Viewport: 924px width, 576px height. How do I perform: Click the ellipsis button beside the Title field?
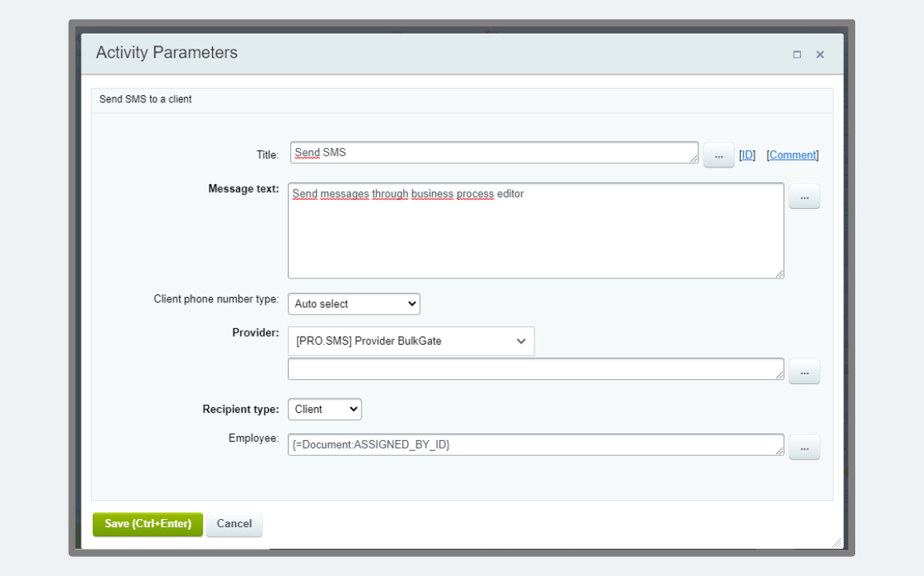pos(718,156)
